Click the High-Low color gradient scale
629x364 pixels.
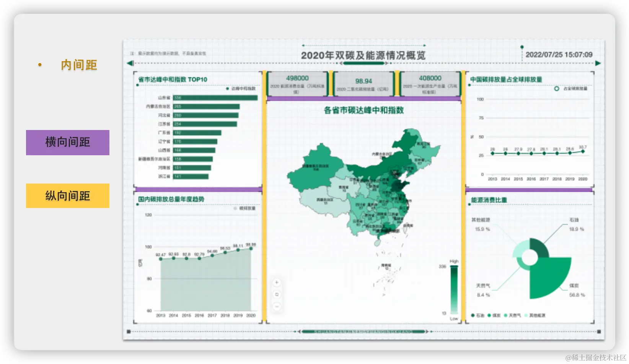coord(454,289)
